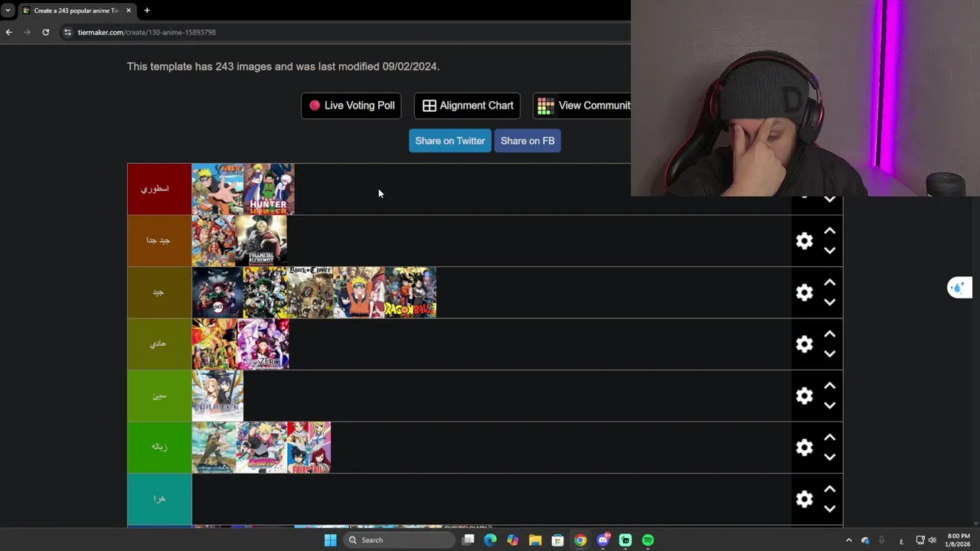Move the سيئ tier up
This screenshot has height=551, width=980.
(829, 386)
